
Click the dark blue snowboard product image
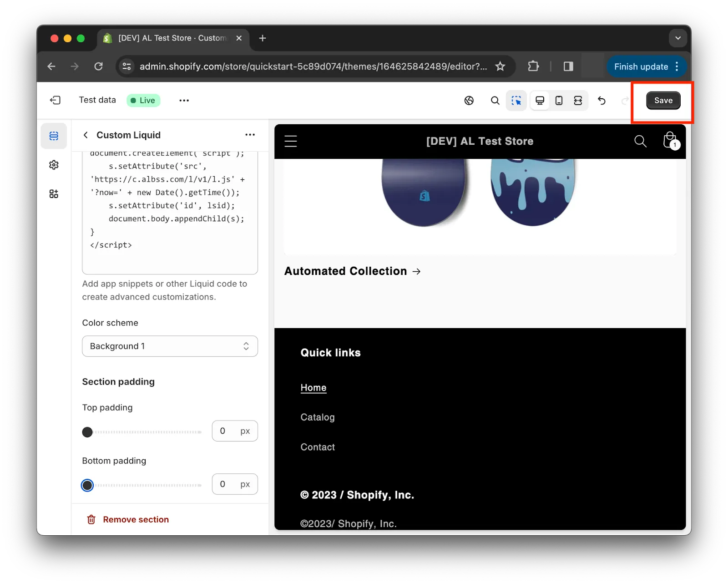(424, 192)
